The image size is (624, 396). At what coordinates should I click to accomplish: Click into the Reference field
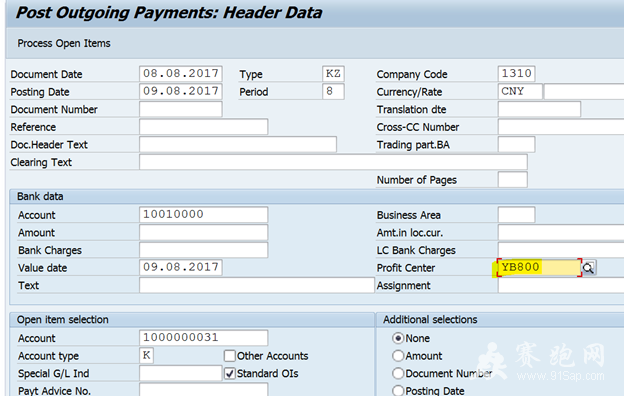tap(204, 127)
